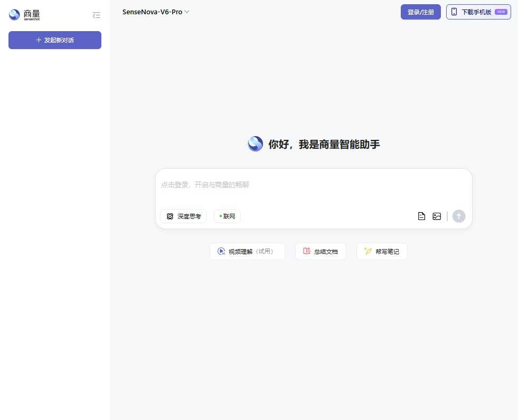Click the 登录/注册 button
This screenshot has width=518, height=420.
click(x=420, y=12)
